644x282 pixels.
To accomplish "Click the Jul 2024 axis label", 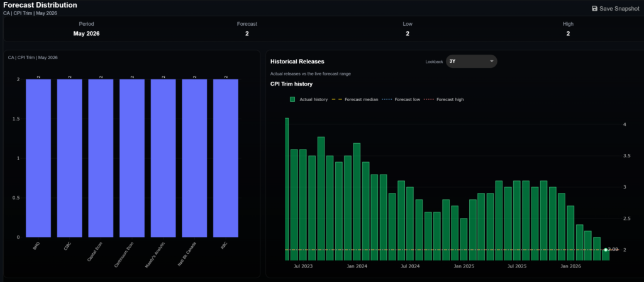I will (x=410, y=266).
